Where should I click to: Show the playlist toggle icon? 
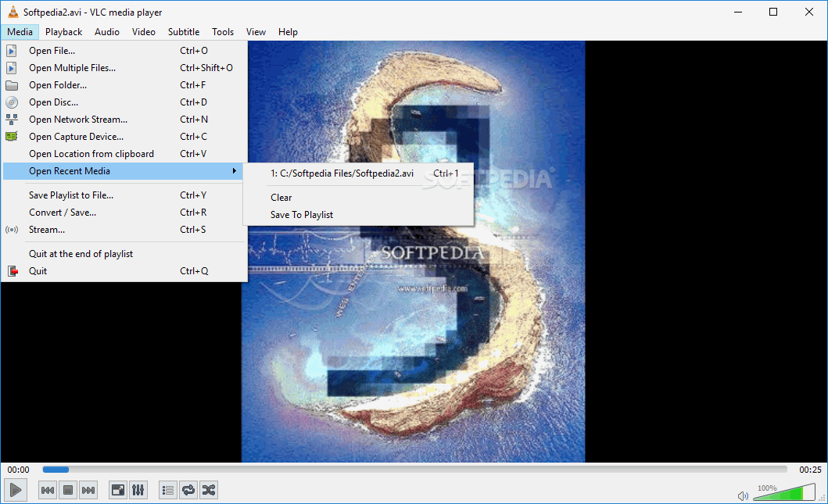[x=168, y=490]
